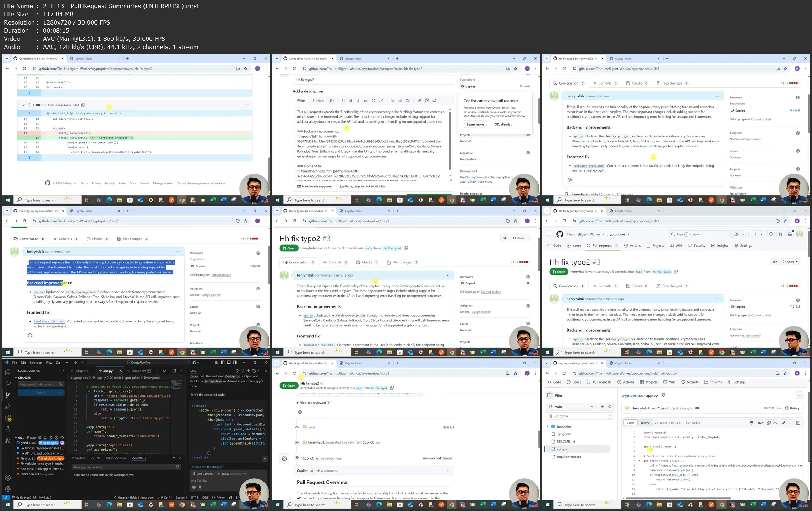Run Python file with VS Code play button
Screen dimensions: 812x511
click(164, 371)
